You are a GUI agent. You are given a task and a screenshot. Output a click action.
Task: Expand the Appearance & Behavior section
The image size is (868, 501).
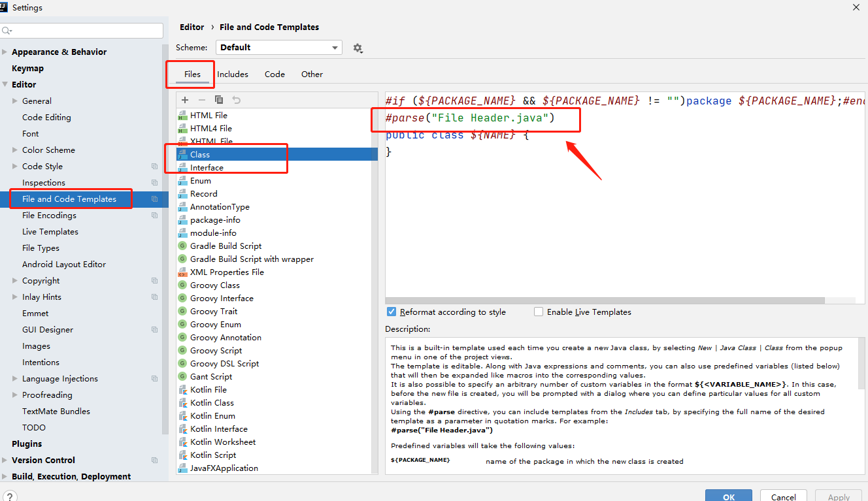click(5, 52)
